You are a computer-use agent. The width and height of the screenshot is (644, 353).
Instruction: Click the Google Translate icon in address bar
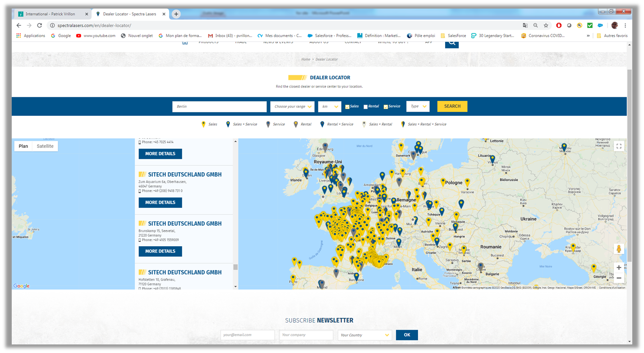(x=525, y=25)
